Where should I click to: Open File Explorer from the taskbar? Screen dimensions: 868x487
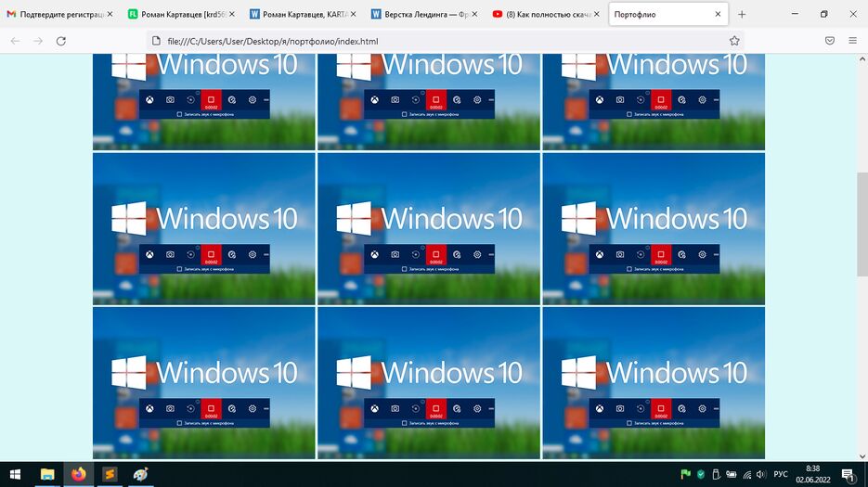[x=47, y=474]
